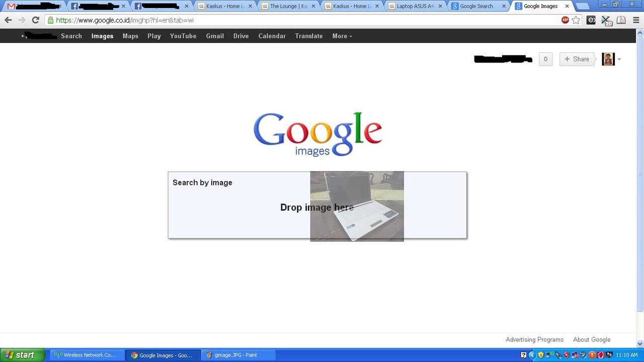The height and width of the screenshot is (362, 644).
Task: Open Maps in the Google bar
Action: tap(130, 36)
